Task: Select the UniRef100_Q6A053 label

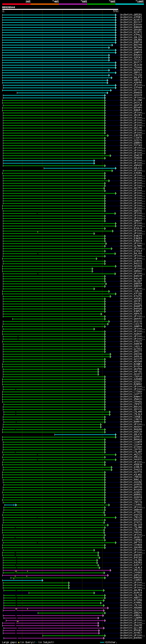Action: [131, 319]
